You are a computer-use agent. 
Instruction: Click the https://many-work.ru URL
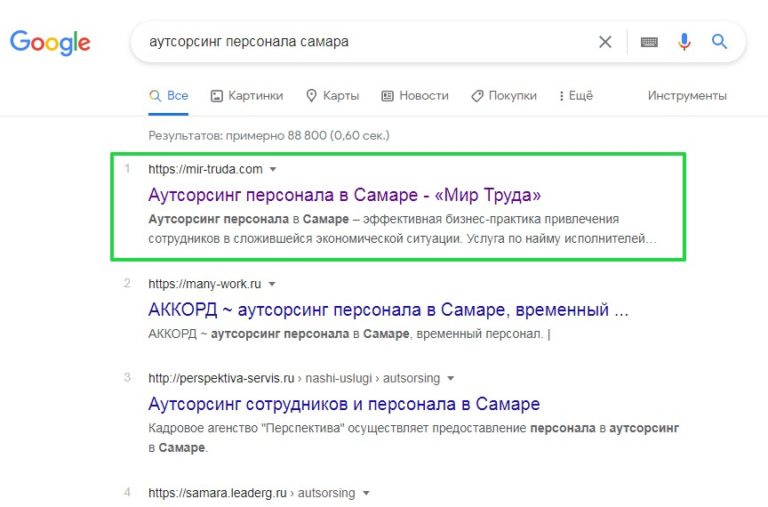click(x=205, y=284)
